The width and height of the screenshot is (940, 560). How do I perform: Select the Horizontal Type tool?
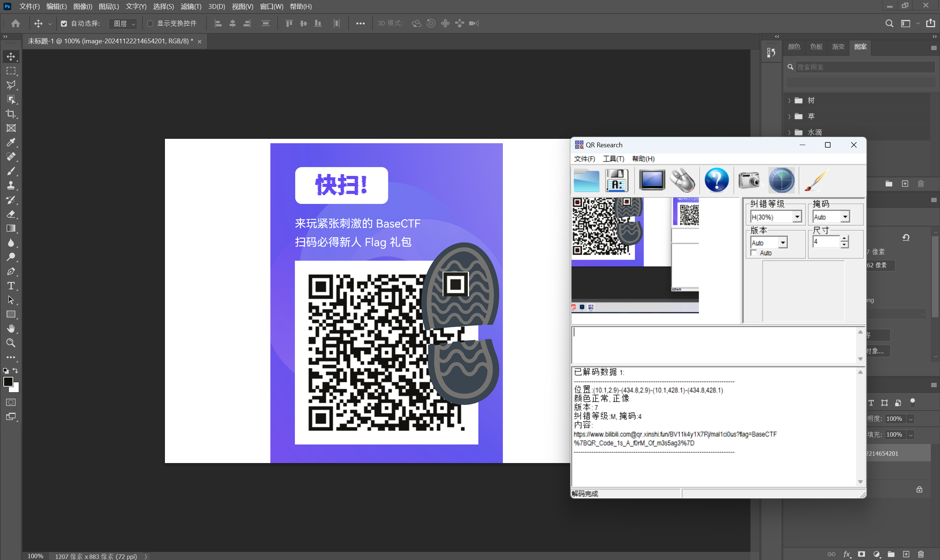[11, 286]
